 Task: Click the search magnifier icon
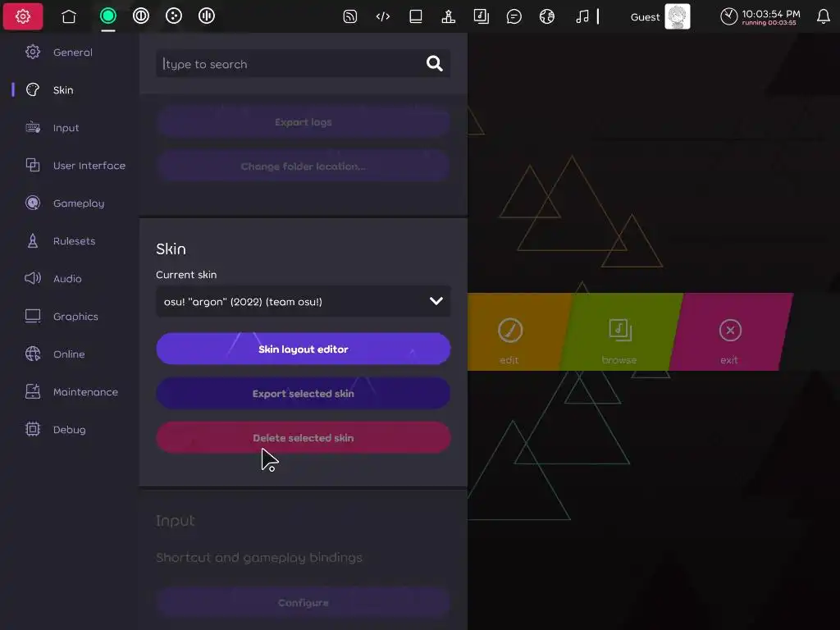435,64
